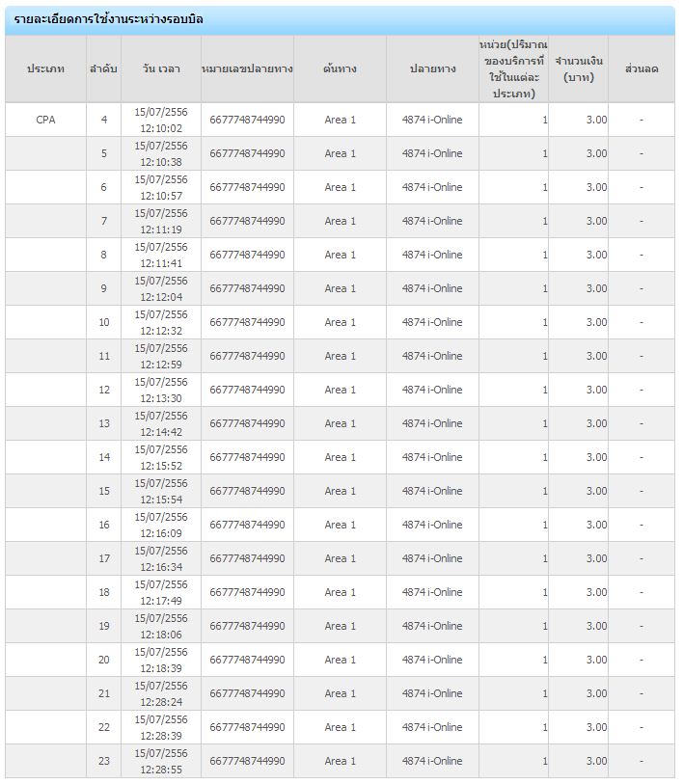Click the รายละเอียดการใช้งานระหว่างรอบบิล panel title

(108, 19)
